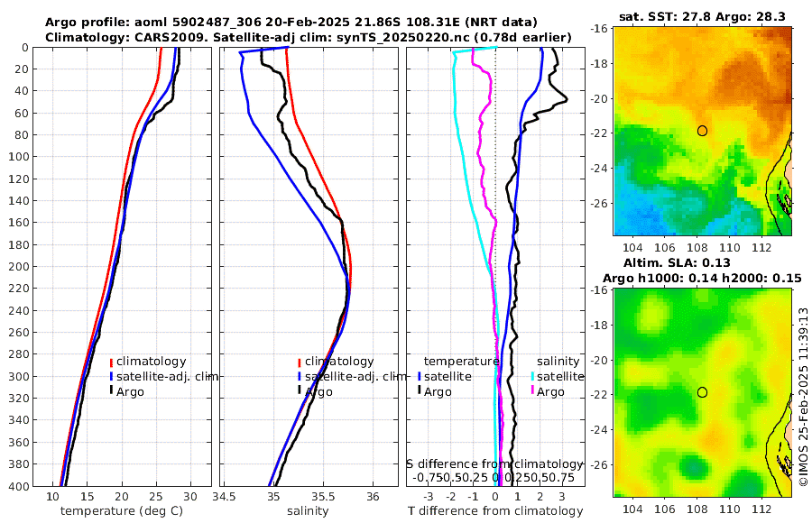This screenshot has height=523, width=812.
Task: Click T difference axis tick label '-3'
Action: coord(429,497)
